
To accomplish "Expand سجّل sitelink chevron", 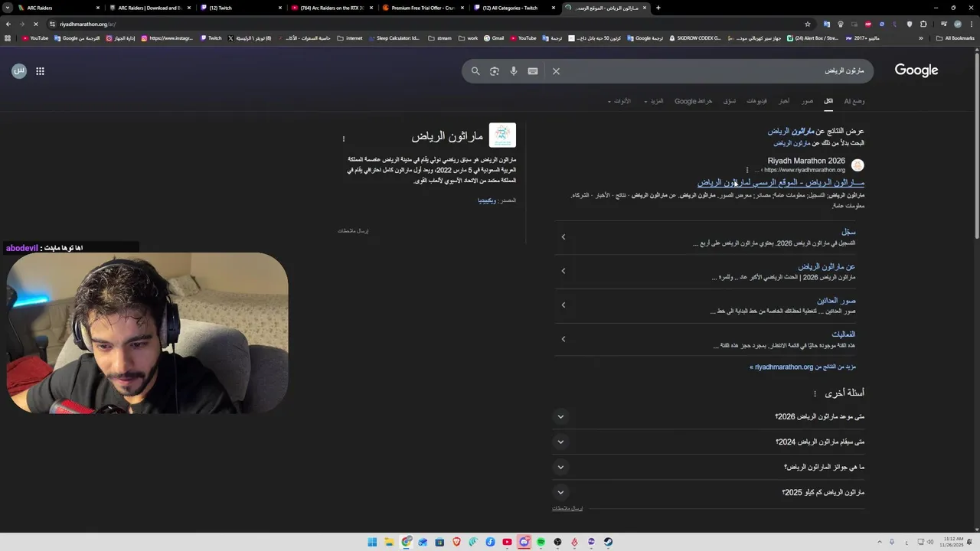I will [x=563, y=237].
